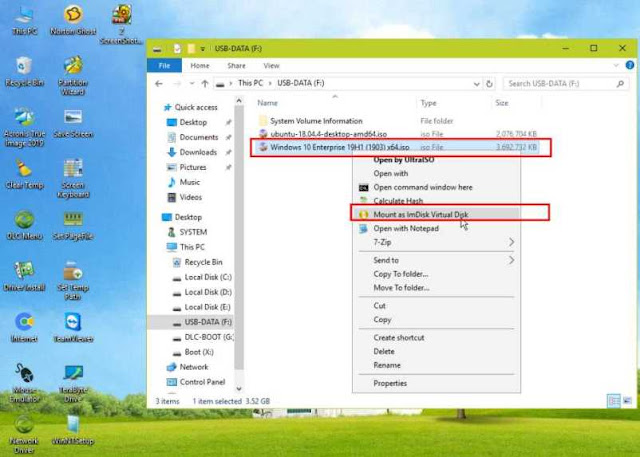The width and height of the screenshot is (640, 457).
Task: Open the ScreenShot desktop shortcut
Action: coord(121,24)
